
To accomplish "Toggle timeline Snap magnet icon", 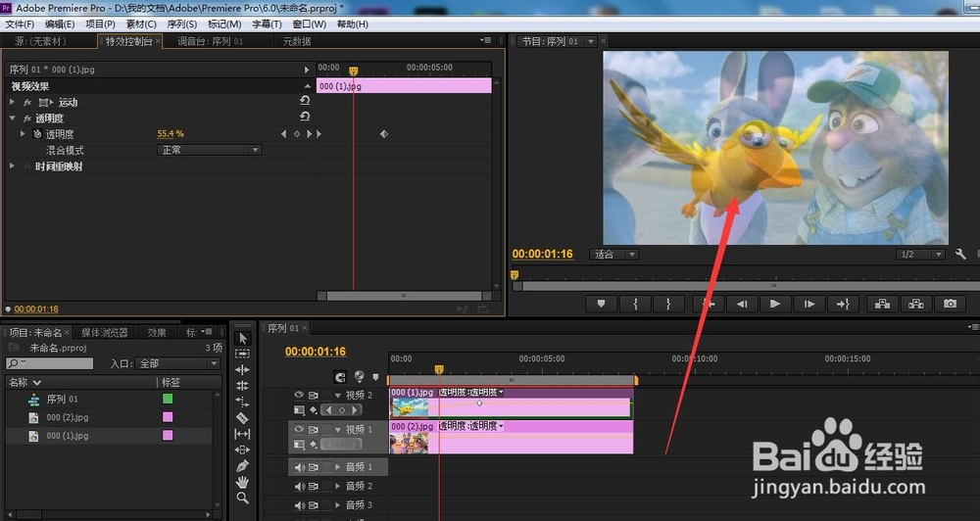I will coord(340,377).
